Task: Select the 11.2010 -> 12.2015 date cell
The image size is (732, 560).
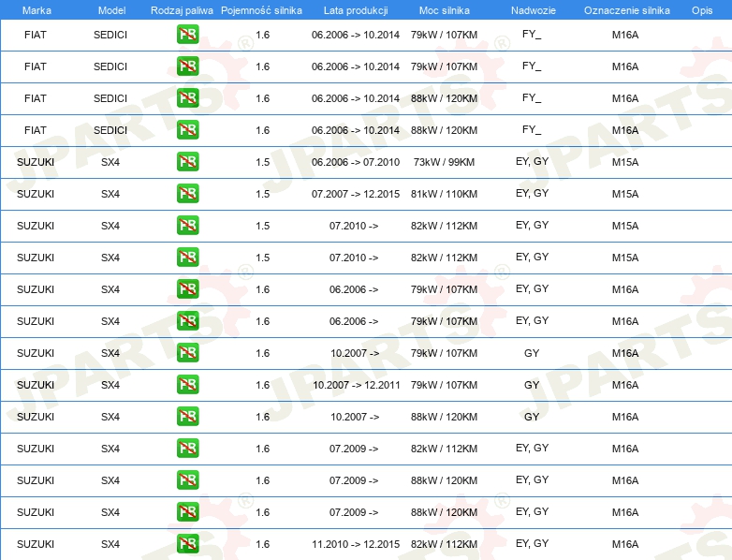Action: click(356, 544)
